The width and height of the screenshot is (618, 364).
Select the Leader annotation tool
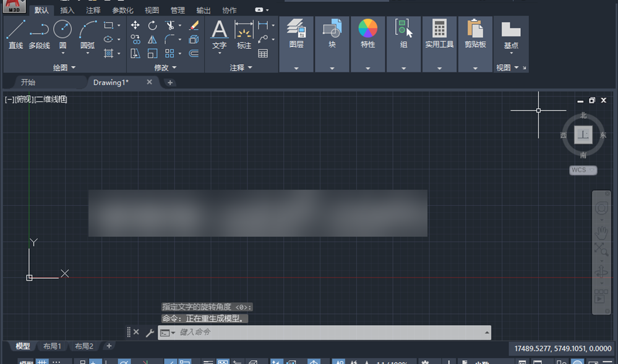point(263,40)
